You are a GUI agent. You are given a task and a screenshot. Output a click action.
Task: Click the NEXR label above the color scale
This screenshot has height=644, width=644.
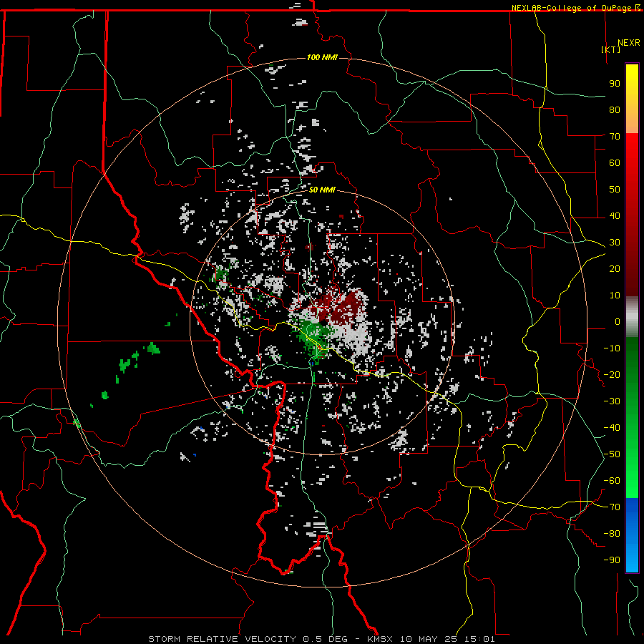point(629,43)
